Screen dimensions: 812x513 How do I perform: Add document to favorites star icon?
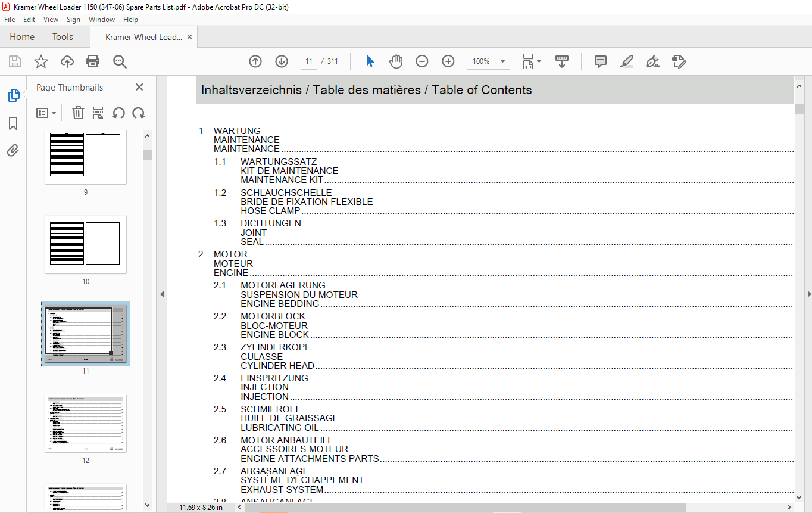40,61
